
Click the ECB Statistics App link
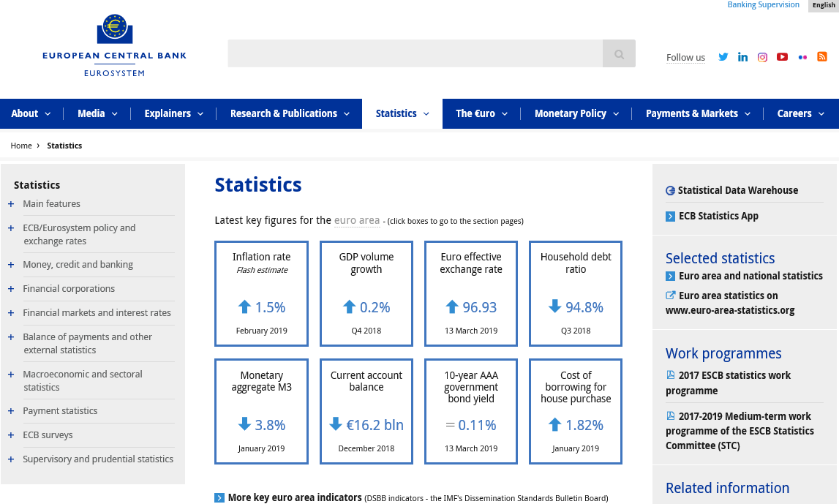click(x=718, y=216)
